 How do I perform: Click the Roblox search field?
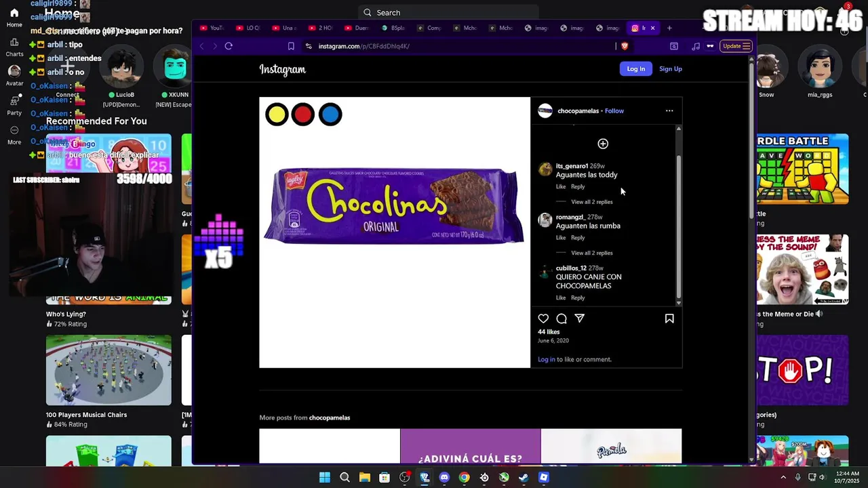pos(448,12)
